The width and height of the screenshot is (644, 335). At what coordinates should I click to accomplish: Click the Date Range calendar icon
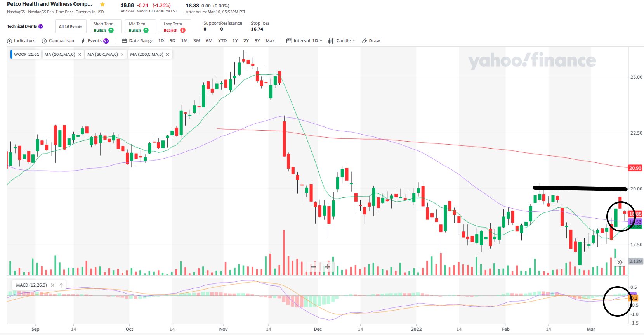(124, 41)
